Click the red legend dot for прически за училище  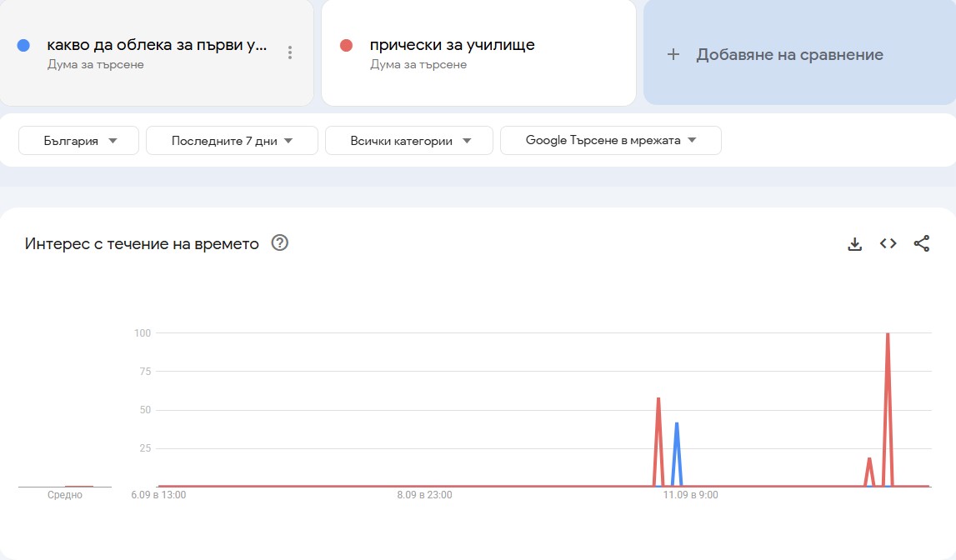click(x=348, y=45)
